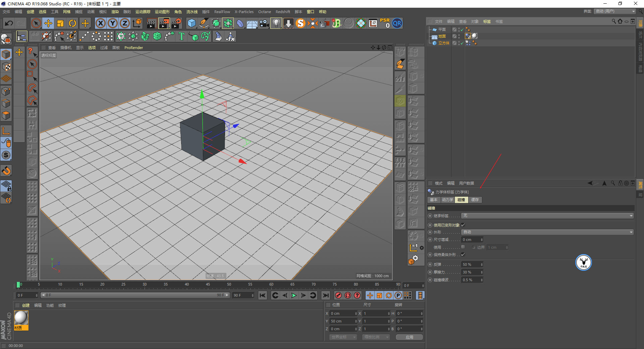Add a cube primitive object

(192, 23)
